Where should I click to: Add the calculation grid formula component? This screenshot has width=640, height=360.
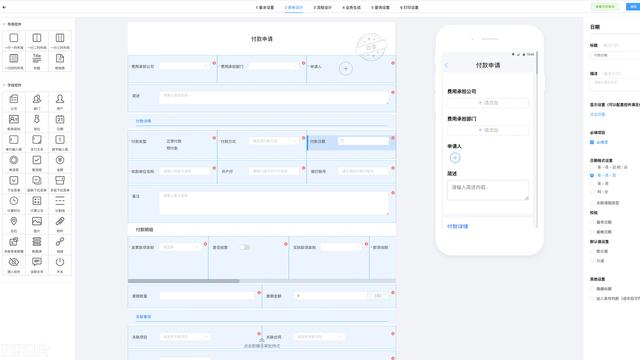coord(37,204)
